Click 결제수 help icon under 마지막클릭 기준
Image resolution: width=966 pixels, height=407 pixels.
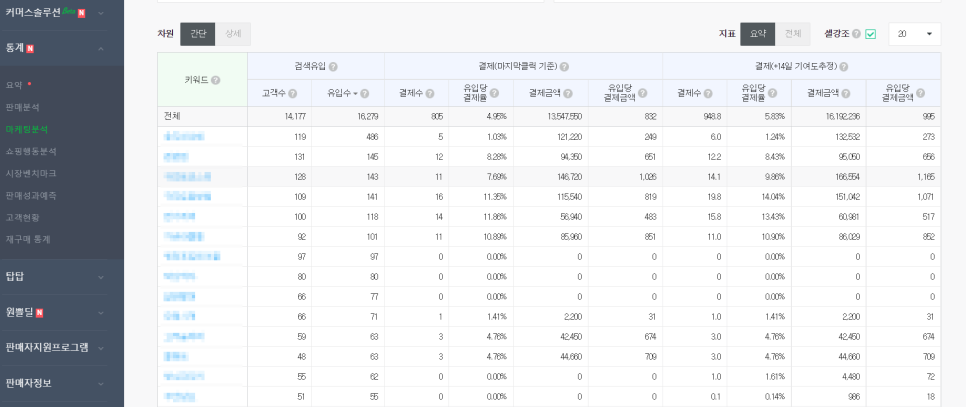tap(429, 94)
